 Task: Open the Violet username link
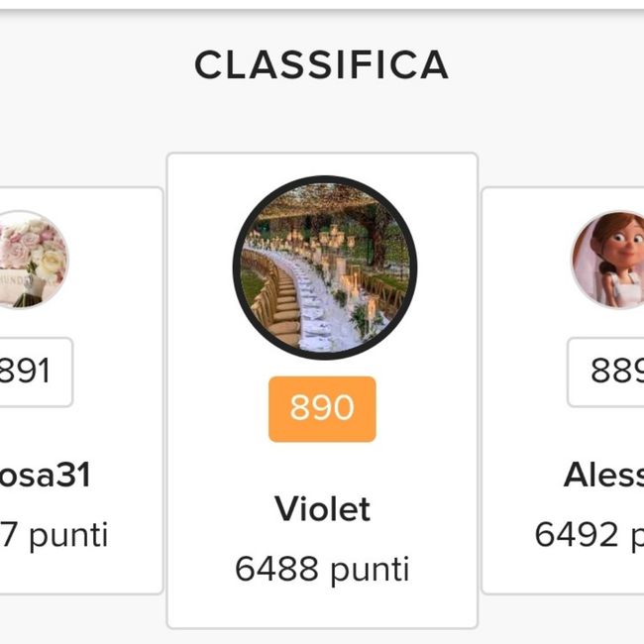coord(322,509)
